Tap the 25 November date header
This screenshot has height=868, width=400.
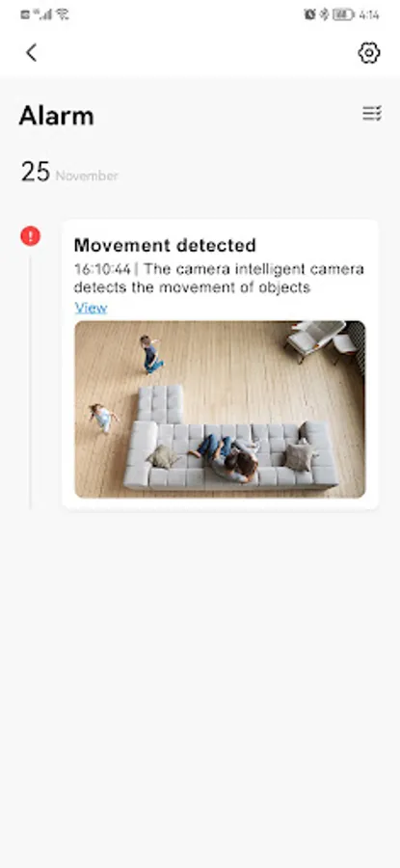pyautogui.click(x=69, y=172)
